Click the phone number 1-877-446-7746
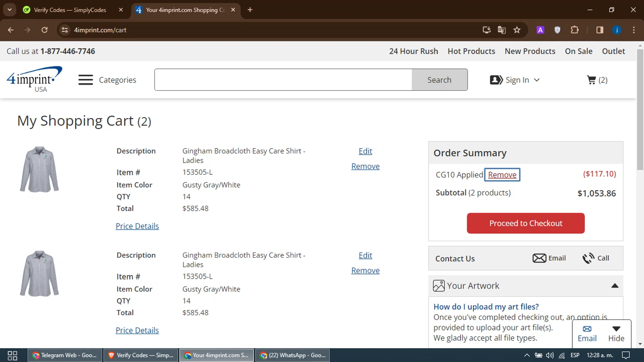This screenshot has height=362, width=644. [x=68, y=51]
